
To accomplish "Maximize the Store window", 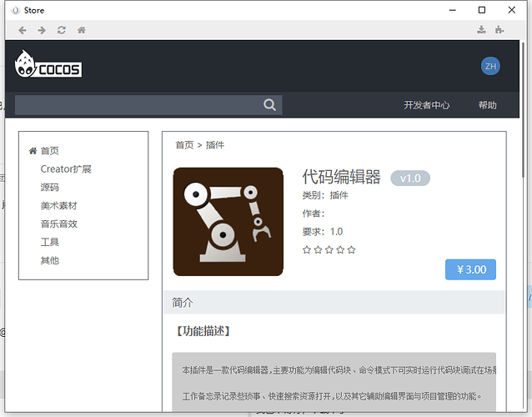I will [x=482, y=10].
